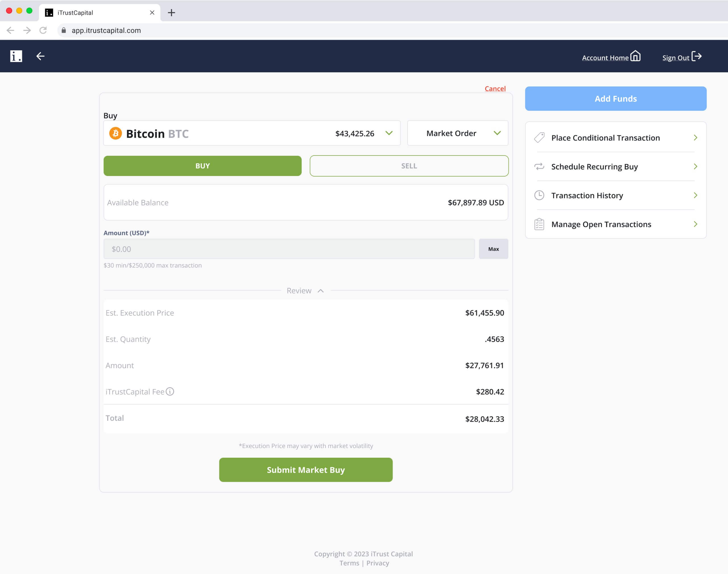Screen dimensions: 728x574
Task: Click the Review section label
Action: click(299, 291)
